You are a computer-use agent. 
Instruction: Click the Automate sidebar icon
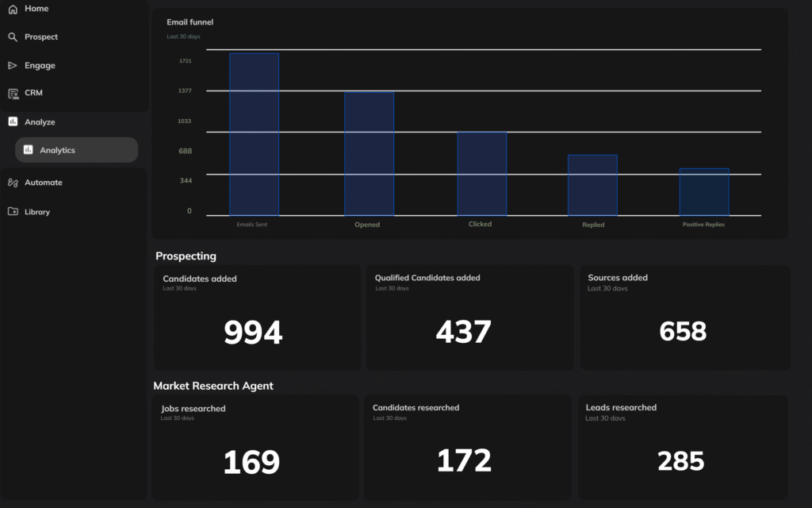coord(13,183)
